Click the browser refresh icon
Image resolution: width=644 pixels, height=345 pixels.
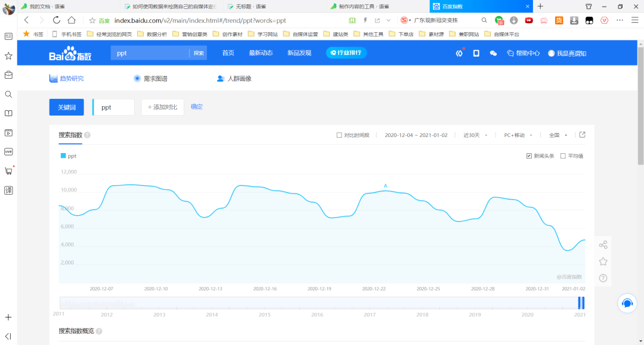coord(57,20)
